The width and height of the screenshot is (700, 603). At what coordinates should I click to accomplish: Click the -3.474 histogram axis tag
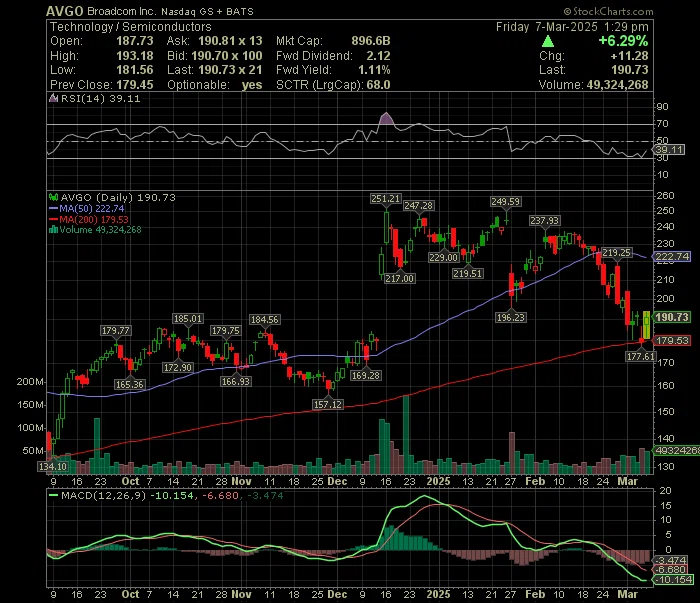pyautogui.click(x=671, y=560)
